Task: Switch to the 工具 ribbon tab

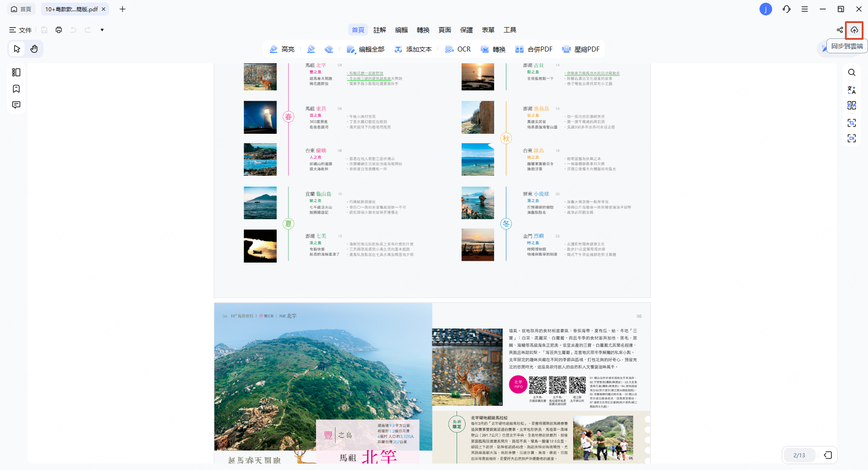Action: (510, 30)
